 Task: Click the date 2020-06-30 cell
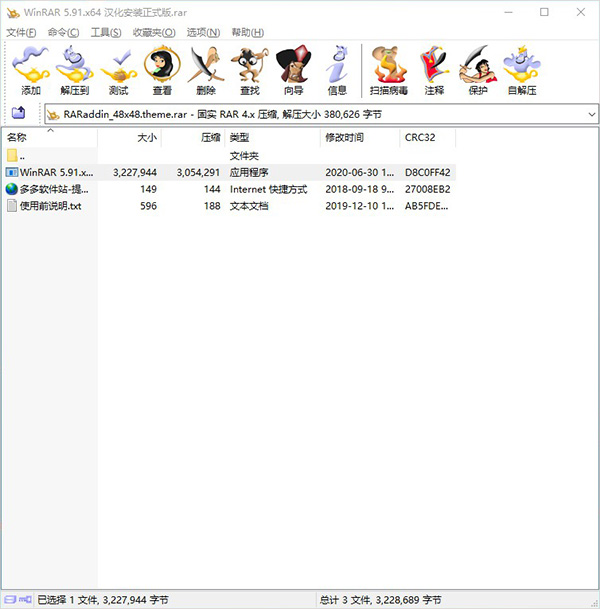pos(360,172)
